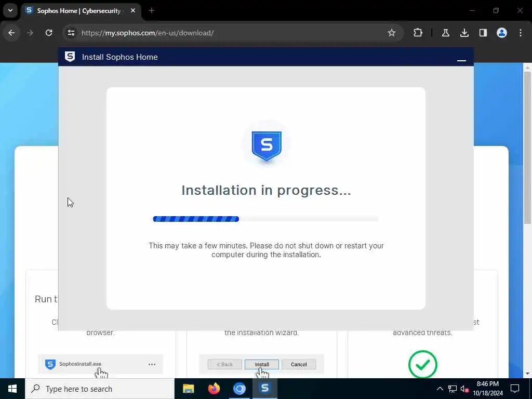Open the Chrome profile avatar

tap(501, 33)
